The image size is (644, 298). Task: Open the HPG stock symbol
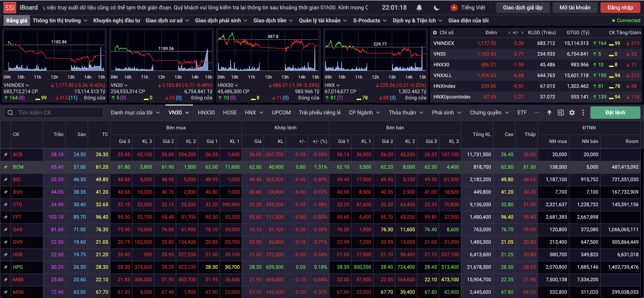click(18, 267)
